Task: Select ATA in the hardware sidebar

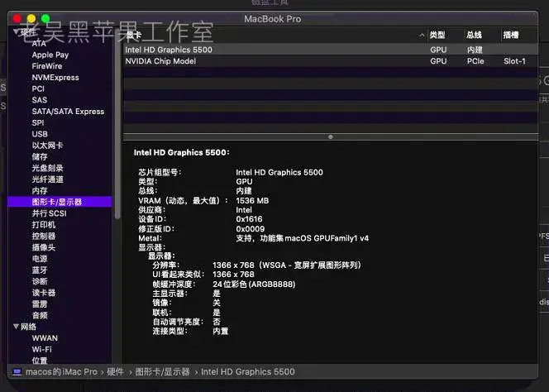Action: 39,44
